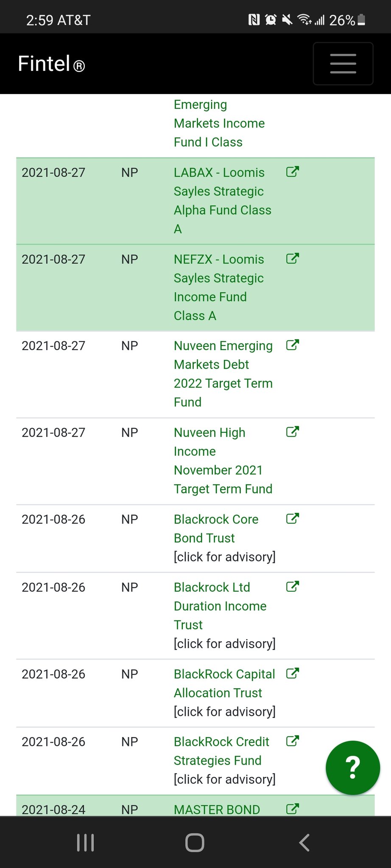Screen dimensions: 391x868
Task: Open external link icon for NEFZX fund
Action: 293,259
